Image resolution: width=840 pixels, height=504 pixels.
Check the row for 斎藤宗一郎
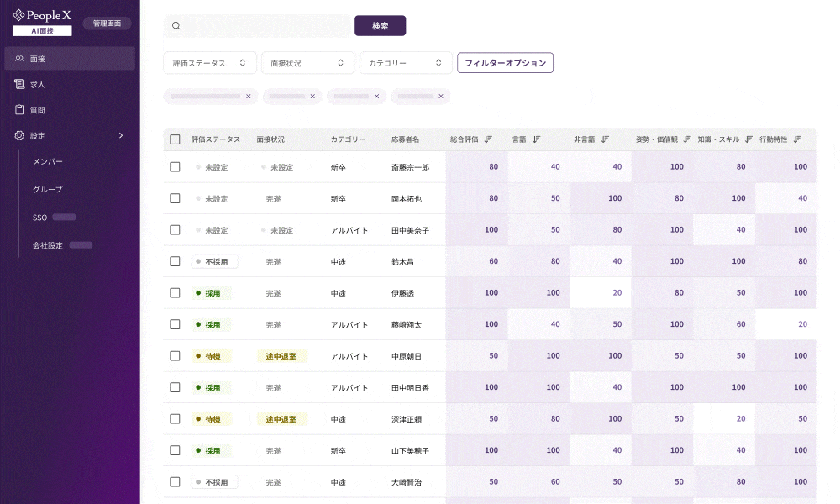(x=175, y=167)
